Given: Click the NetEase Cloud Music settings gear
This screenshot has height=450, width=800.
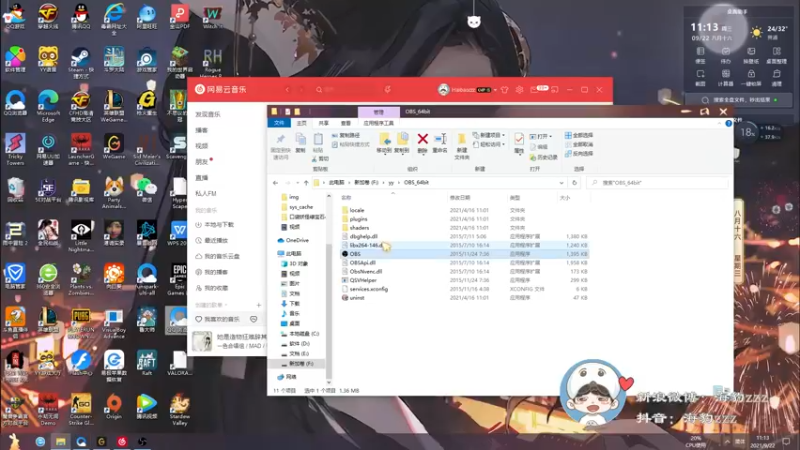Looking at the screenshot, I should (x=519, y=90).
